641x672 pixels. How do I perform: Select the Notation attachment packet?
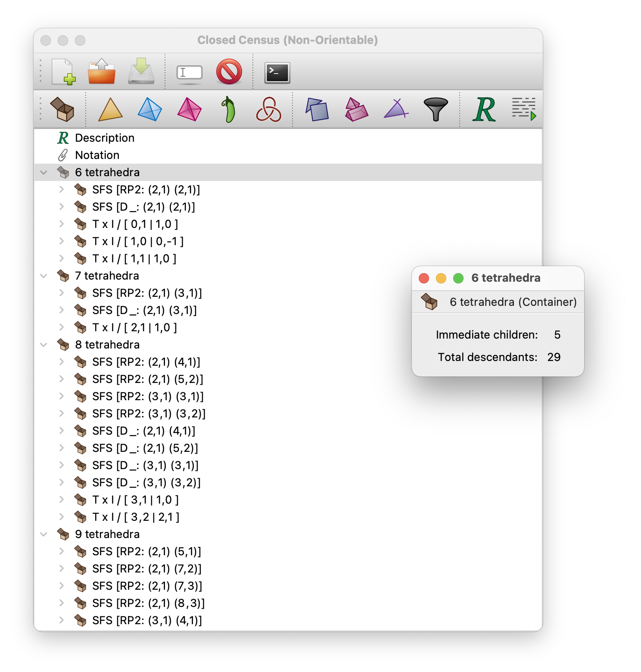tap(97, 155)
